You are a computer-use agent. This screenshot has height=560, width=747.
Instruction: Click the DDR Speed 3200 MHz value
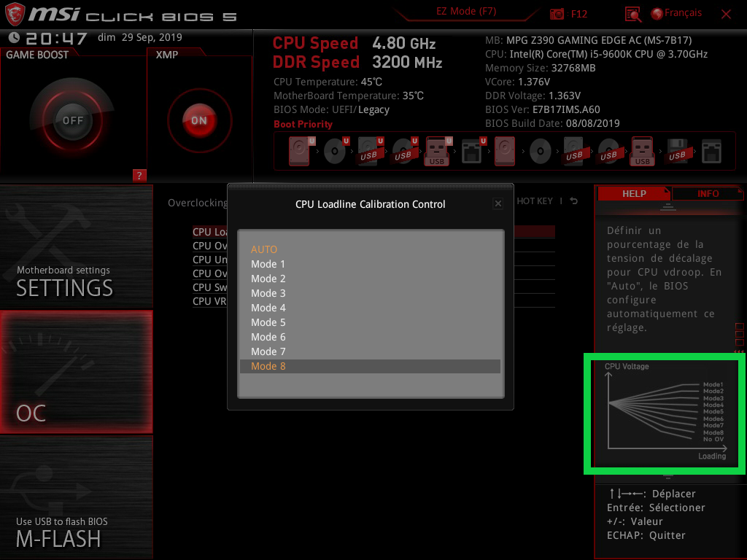(x=407, y=63)
